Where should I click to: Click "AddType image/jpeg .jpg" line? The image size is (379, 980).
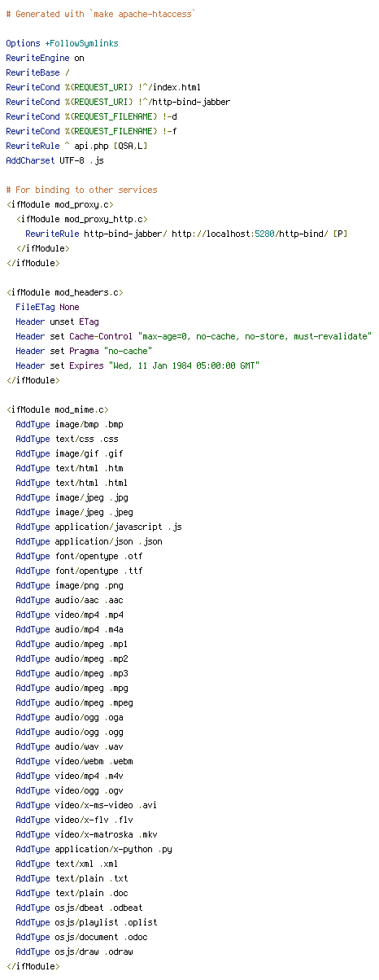(72, 497)
